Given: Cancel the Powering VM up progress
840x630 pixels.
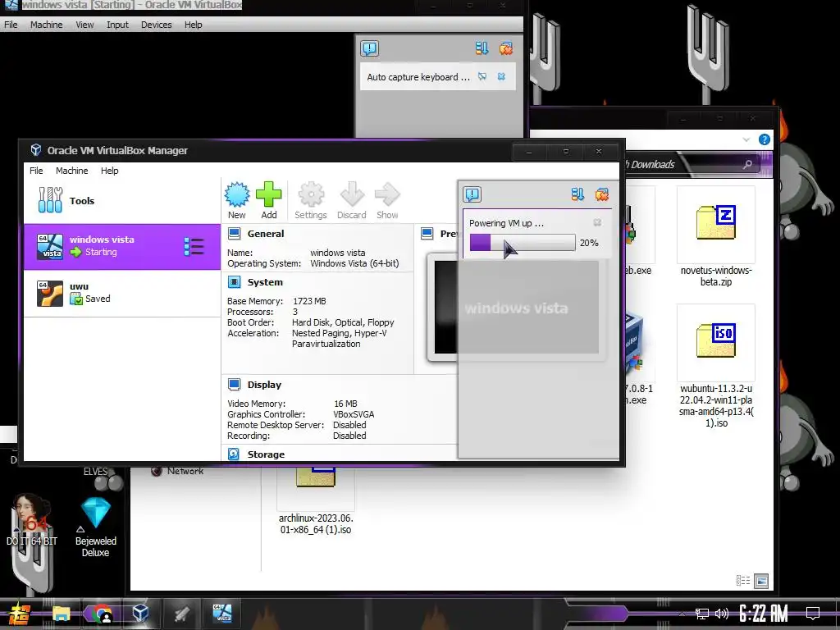Looking at the screenshot, I should [597, 222].
